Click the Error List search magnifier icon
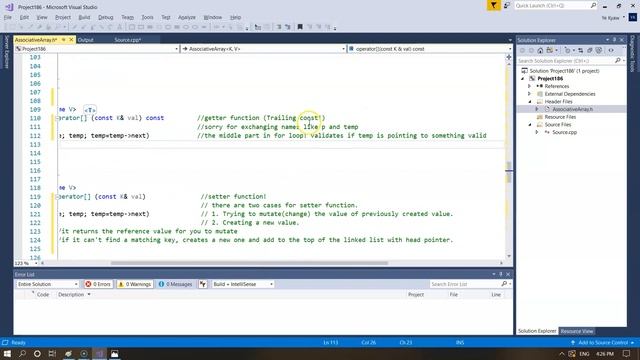Image resolution: width=640 pixels, height=360 pixels. (x=504, y=284)
